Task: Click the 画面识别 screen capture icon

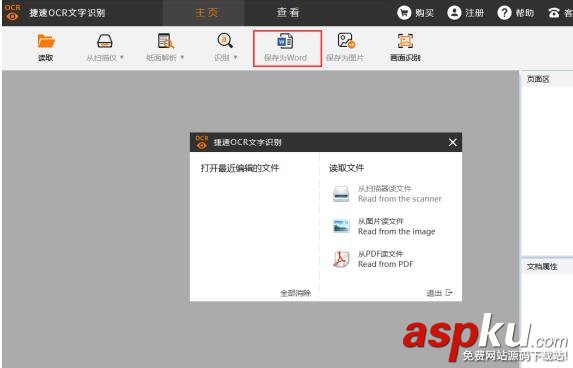Action: tap(405, 41)
